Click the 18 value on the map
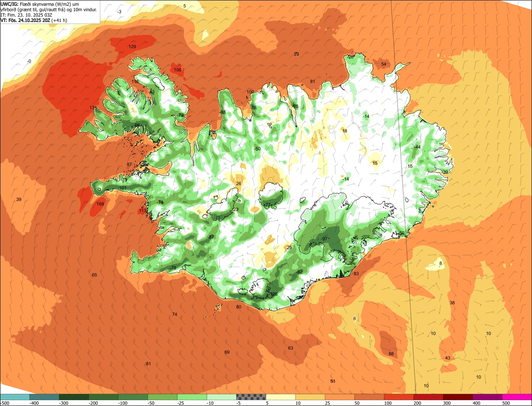Viewport: 532px width, 406px height. (345, 131)
